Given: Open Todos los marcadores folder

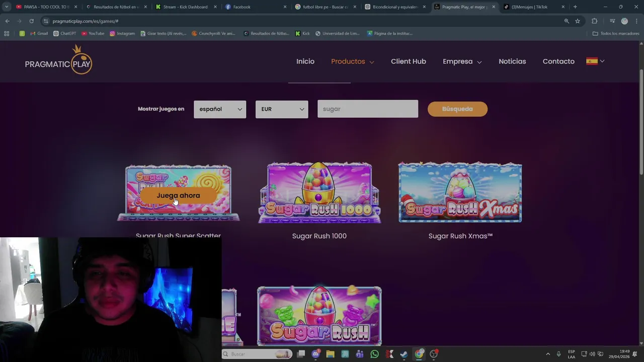Looking at the screenshot, I should pos(616,34).
